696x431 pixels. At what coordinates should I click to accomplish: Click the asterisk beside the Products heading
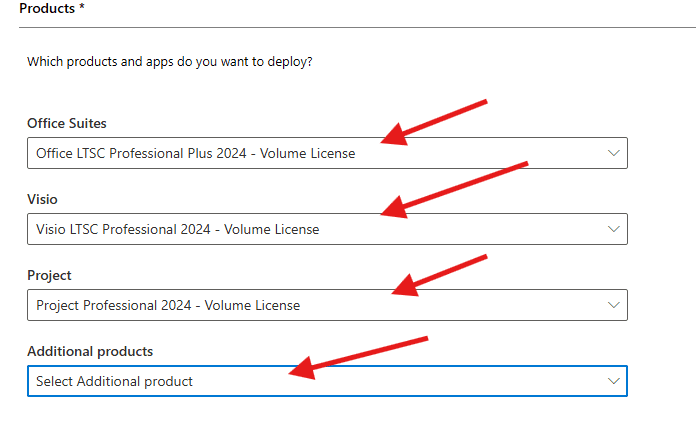[x=82, y=8]
